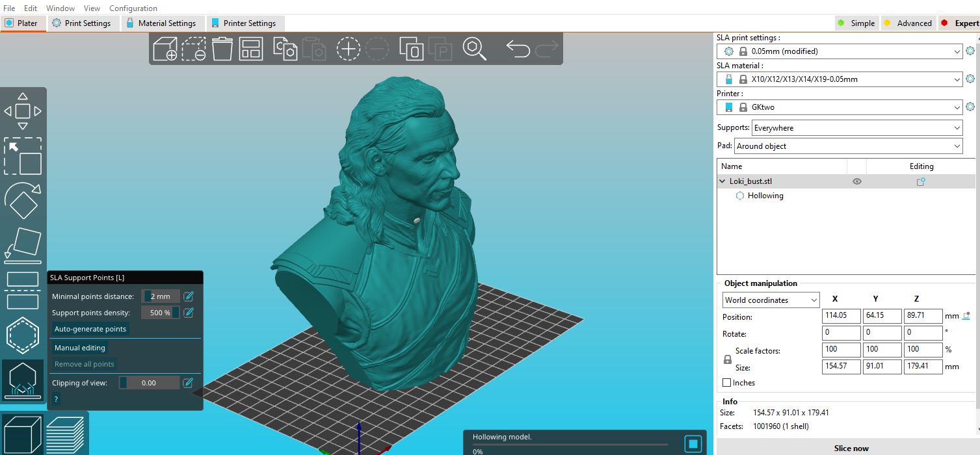The image size is (980, 455).
Task: Open the SLA print settings preset dropdown
Action: tap(840, 51)
